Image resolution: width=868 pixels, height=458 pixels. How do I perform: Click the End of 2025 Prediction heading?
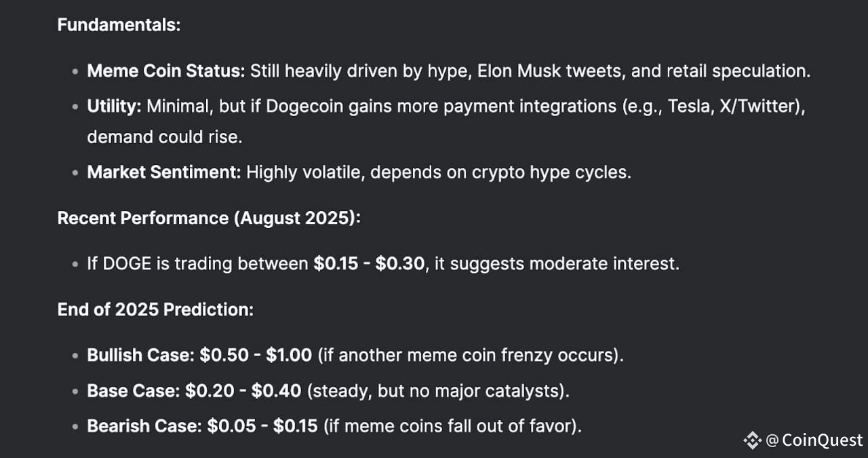[x=155, y=309]
